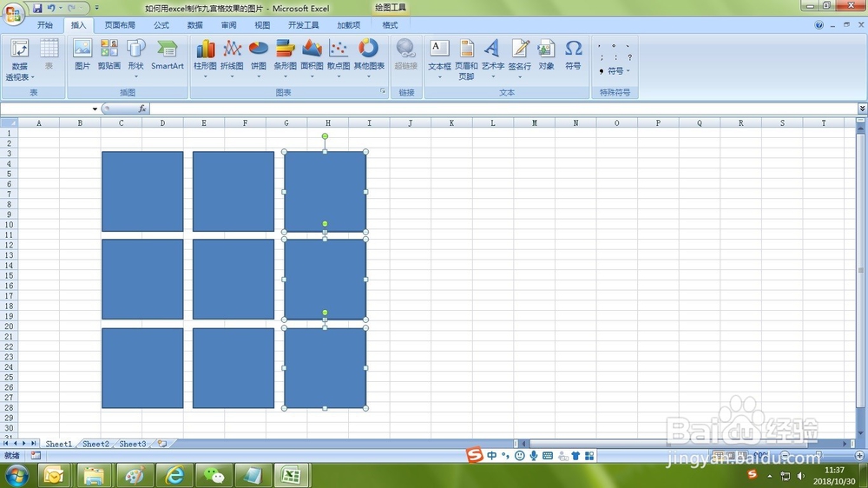Open the Shapes gallery
Image resolution: width=868 pixels, height=488 pixels.
135,57
